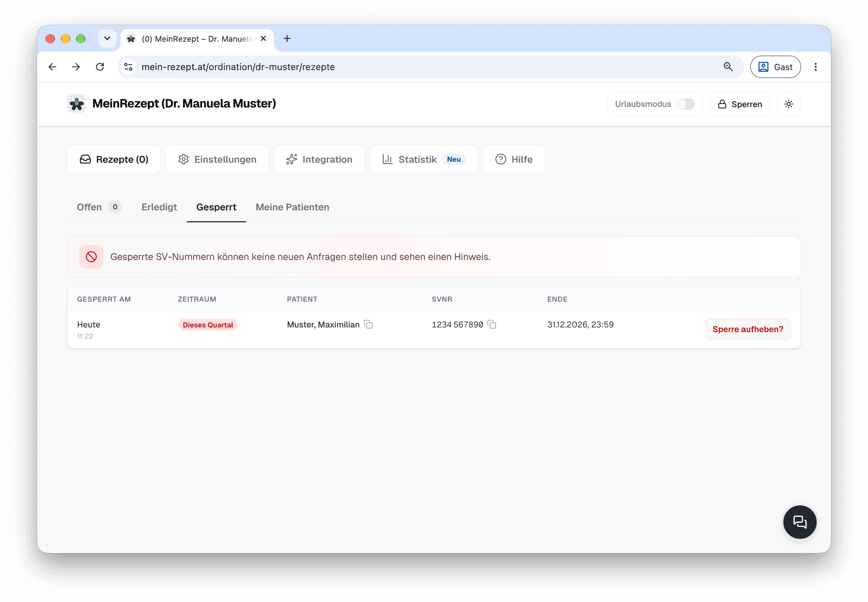868x602 pixels.
Task: Open the Einstellungen section
Action: click(217, 159)
